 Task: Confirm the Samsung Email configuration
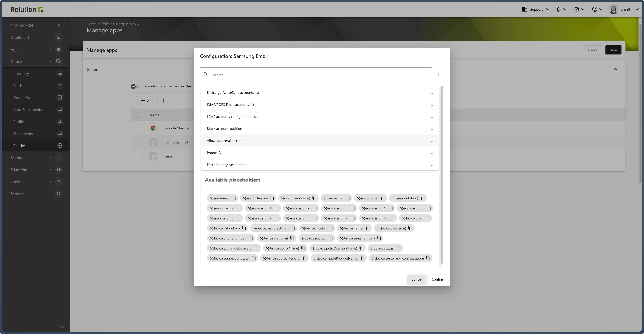(437, 279)
